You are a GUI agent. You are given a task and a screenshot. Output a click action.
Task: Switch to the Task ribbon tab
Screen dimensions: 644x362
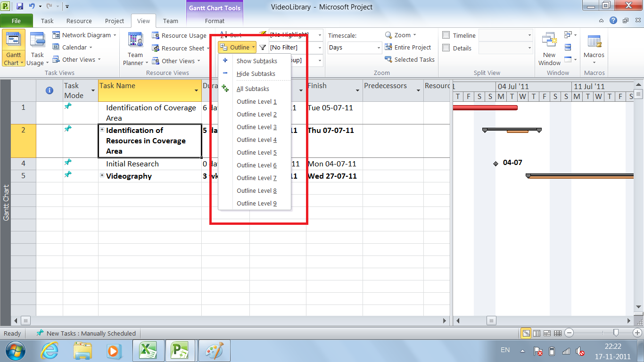pos(47,21)
